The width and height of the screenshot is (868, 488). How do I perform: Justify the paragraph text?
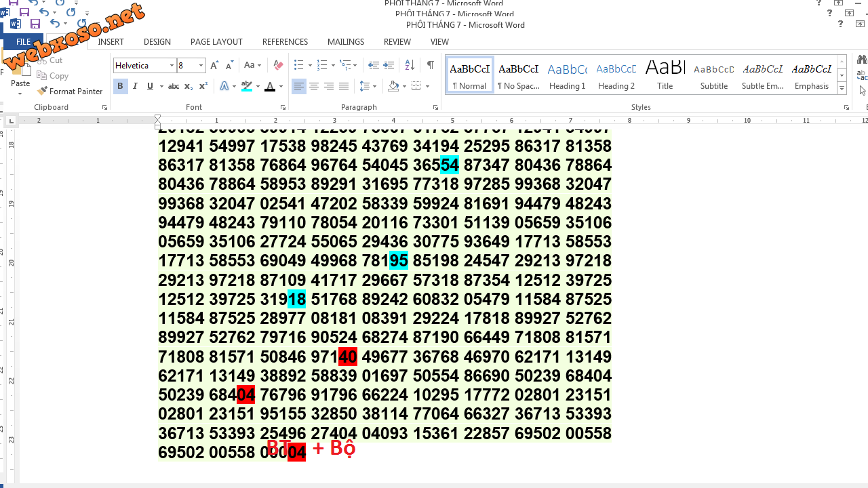pyautogui.click(x=344, y=87)
